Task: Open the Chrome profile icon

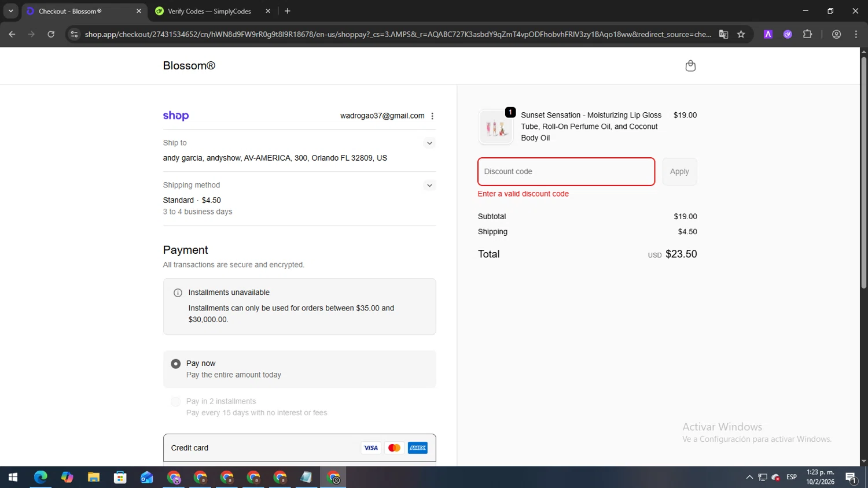Action: (x=836, y=34)
